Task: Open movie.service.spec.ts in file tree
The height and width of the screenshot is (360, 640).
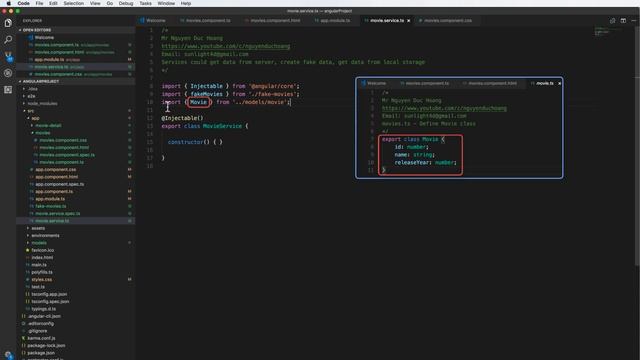Action: click(58, 213)
